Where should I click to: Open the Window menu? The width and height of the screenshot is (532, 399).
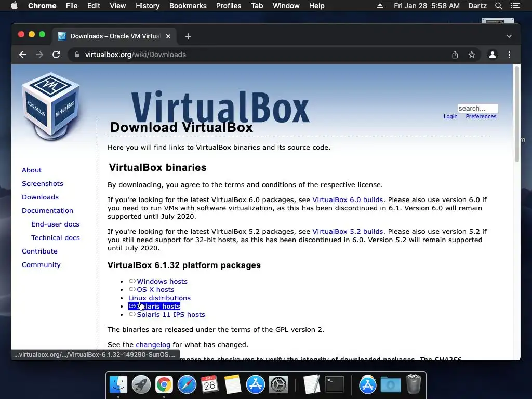click(286, 6)
